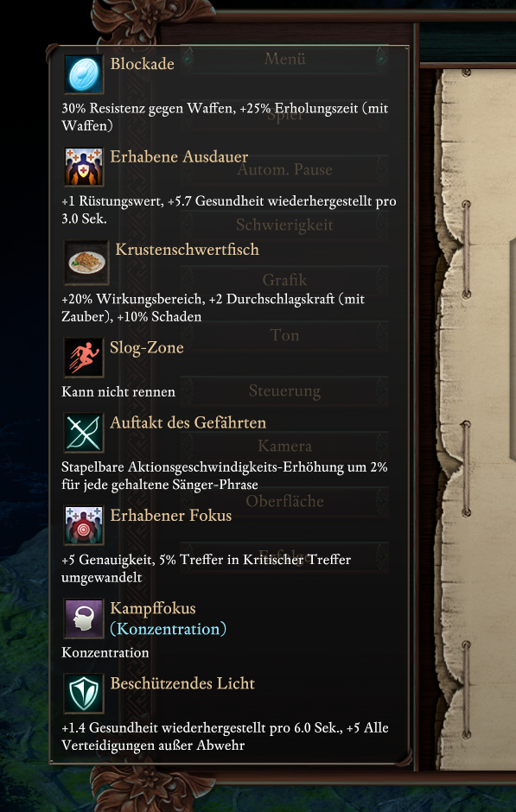
Task: Open the Autom. Pause menu entry
Action: (x=284, y=169)
